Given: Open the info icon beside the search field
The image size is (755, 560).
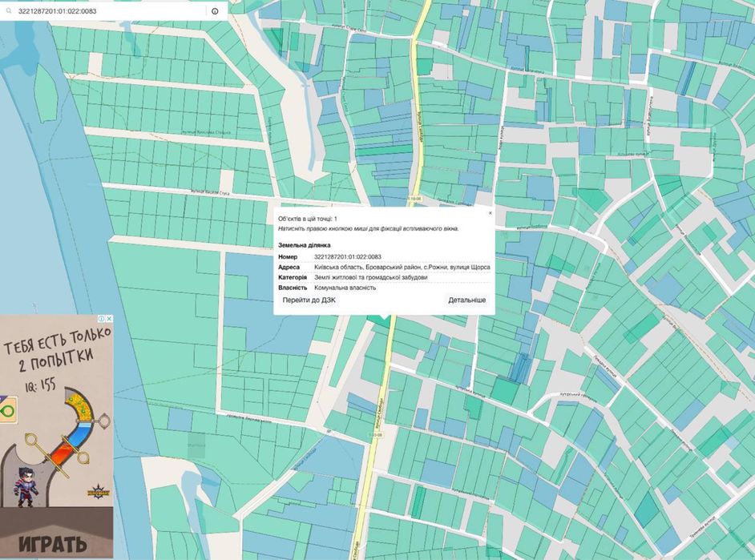Looking at the screenshot, I should [215, 11].
